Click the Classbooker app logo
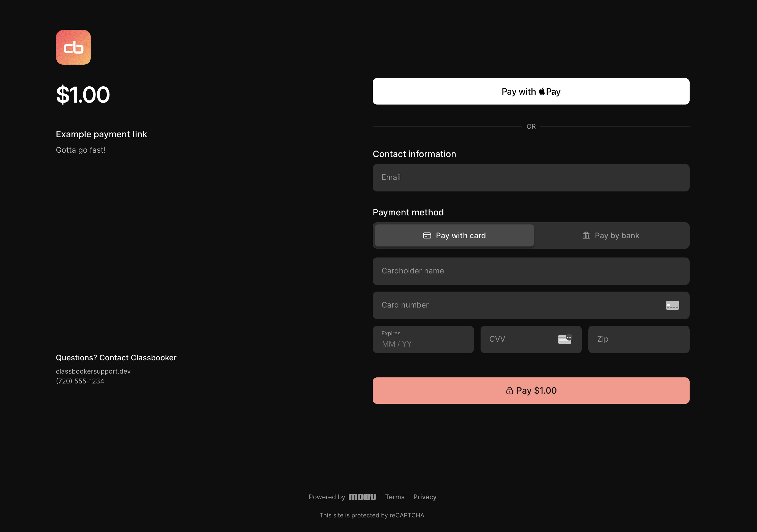The image size is (757, 532). 73,47
